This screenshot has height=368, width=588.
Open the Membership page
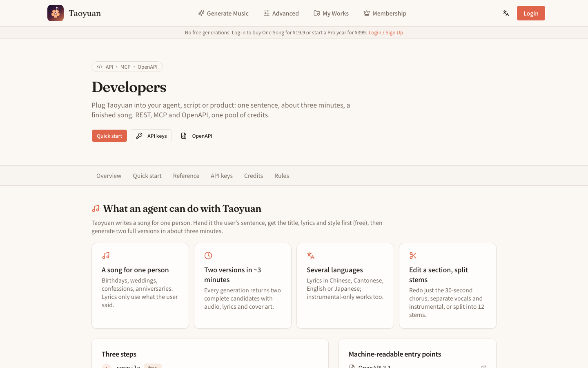click(x=385, y=13)
